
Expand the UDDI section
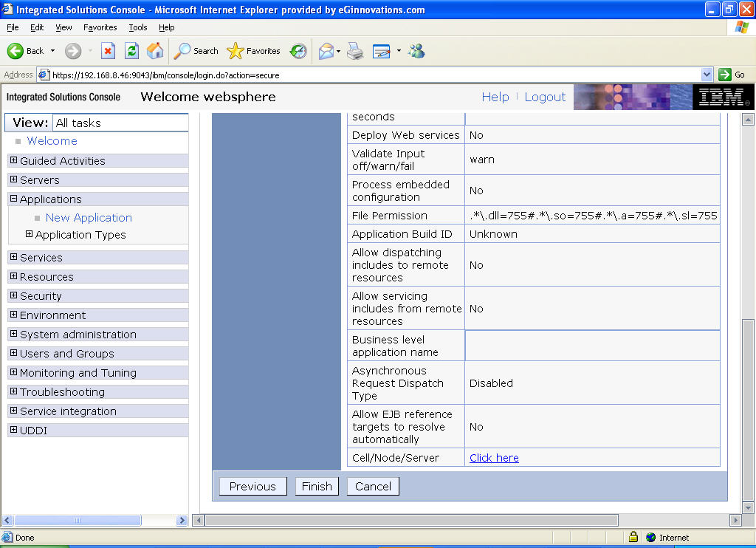13,430
